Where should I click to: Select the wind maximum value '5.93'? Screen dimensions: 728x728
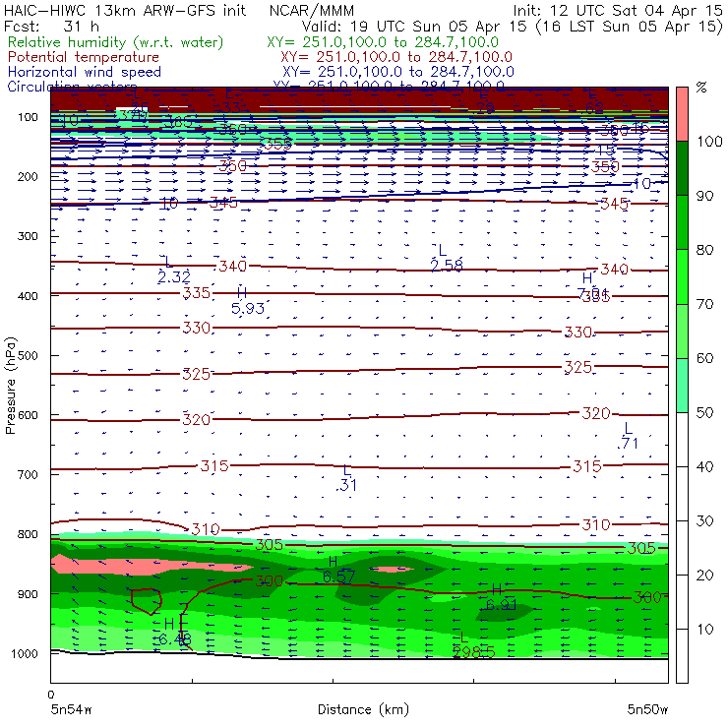[x=248, y=308]
